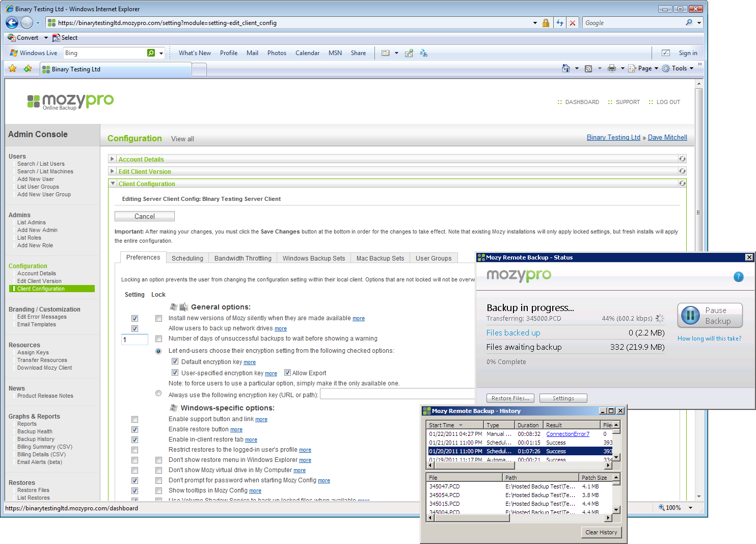Click the Pause Backup button
The height and width of the screenshot is (544, 756).
pyautogui.click(x=710, y=316)
